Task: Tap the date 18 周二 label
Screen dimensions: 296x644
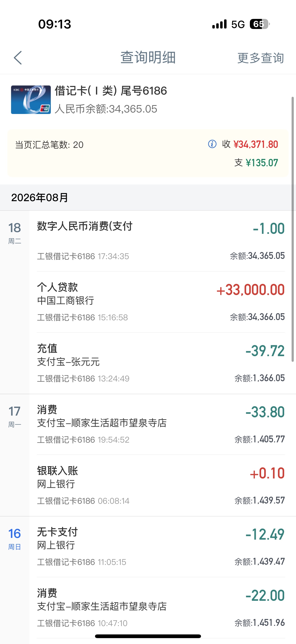Action: (14, 233)
